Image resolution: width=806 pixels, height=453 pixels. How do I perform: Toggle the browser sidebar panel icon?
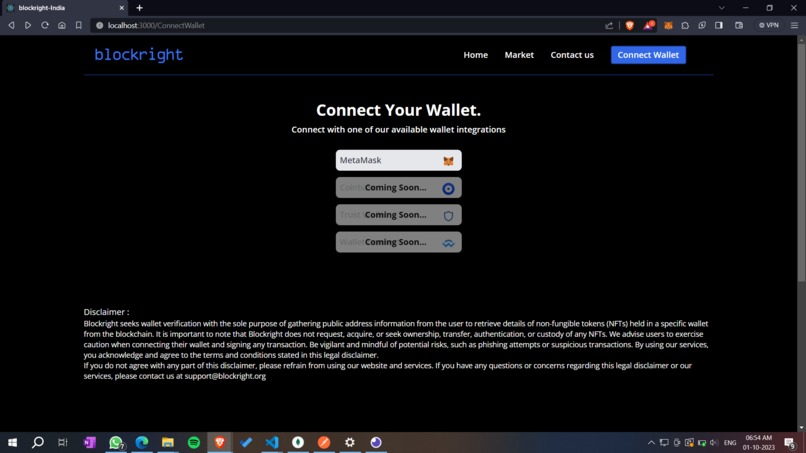point(719,25)
